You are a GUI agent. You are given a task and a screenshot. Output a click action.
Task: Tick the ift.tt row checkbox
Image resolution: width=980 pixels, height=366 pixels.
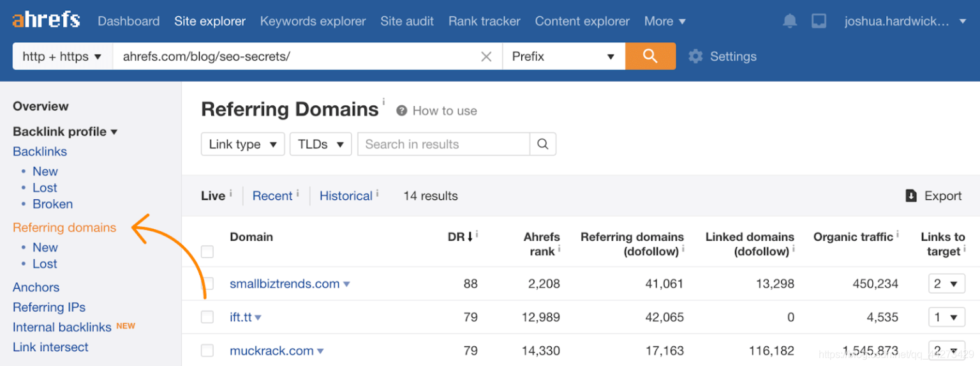[207, 317]
